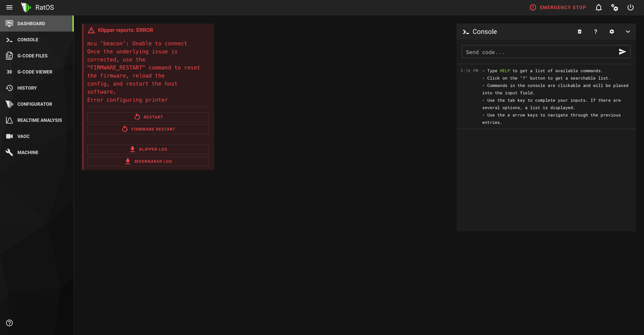Open the notifications bell
644x335 pixels.
point(599,7)
